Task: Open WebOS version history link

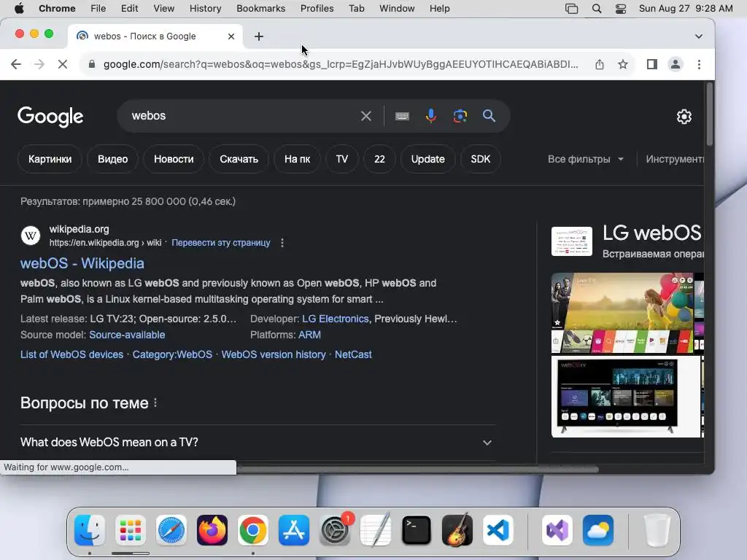Action: pyautogui.click(x=274, y=354)
